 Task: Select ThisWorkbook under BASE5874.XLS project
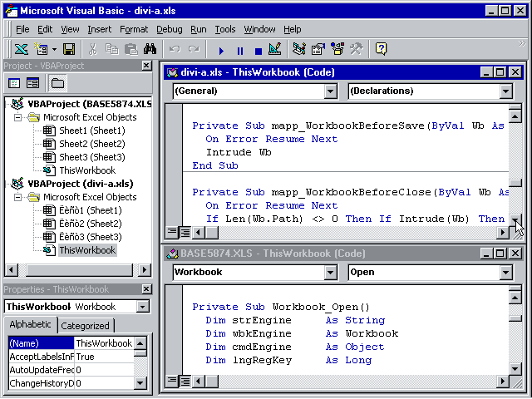(x=87, y=170)
